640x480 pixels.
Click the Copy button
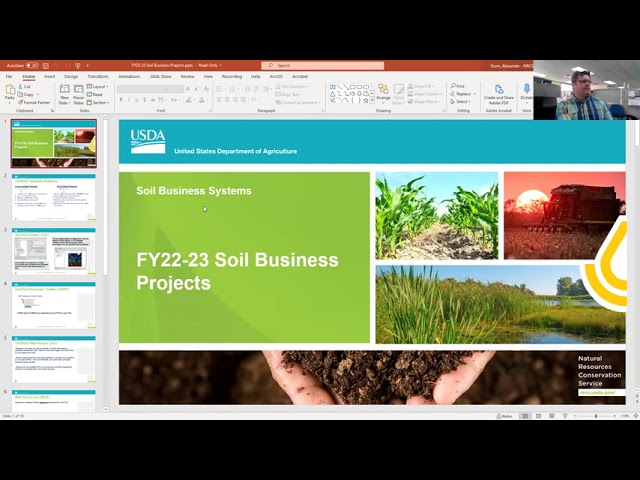(26, 94)
